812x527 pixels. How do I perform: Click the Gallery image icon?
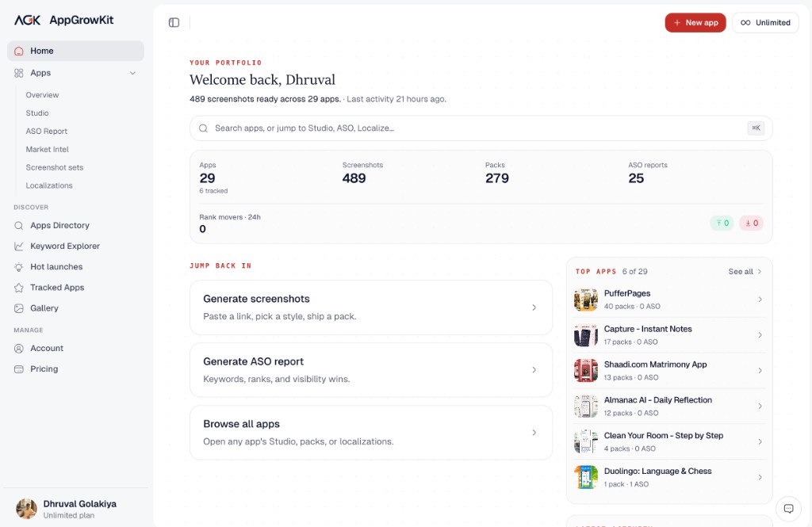[x=19, y=308]
